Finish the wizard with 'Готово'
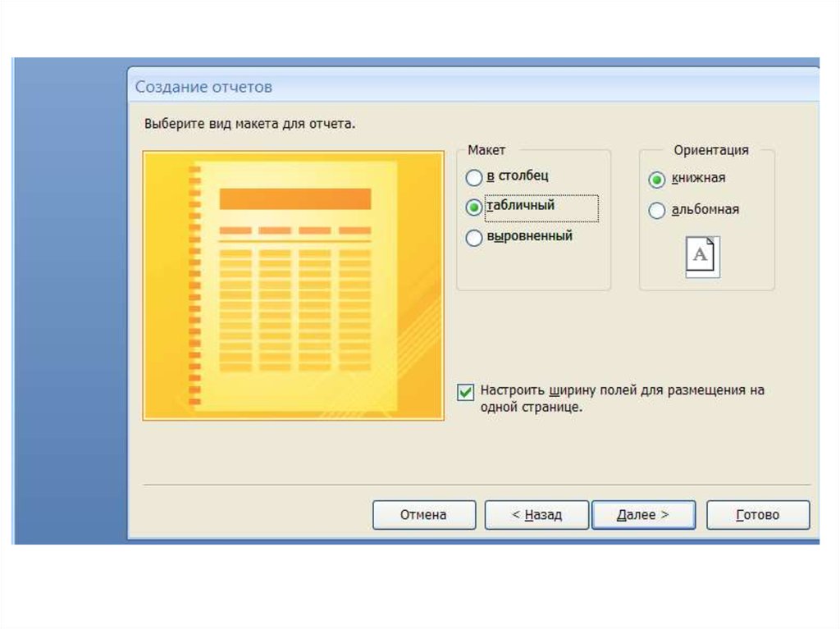The height and width of the screenshot is (629, 840). (757, 515)
